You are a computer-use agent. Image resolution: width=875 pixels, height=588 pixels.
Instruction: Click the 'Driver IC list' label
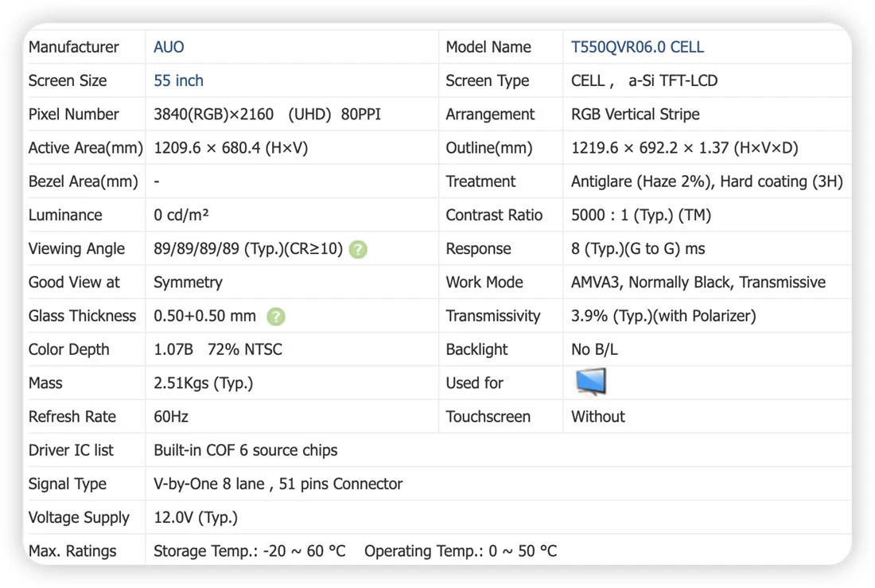pyautogui.click(x=71, y=450)
